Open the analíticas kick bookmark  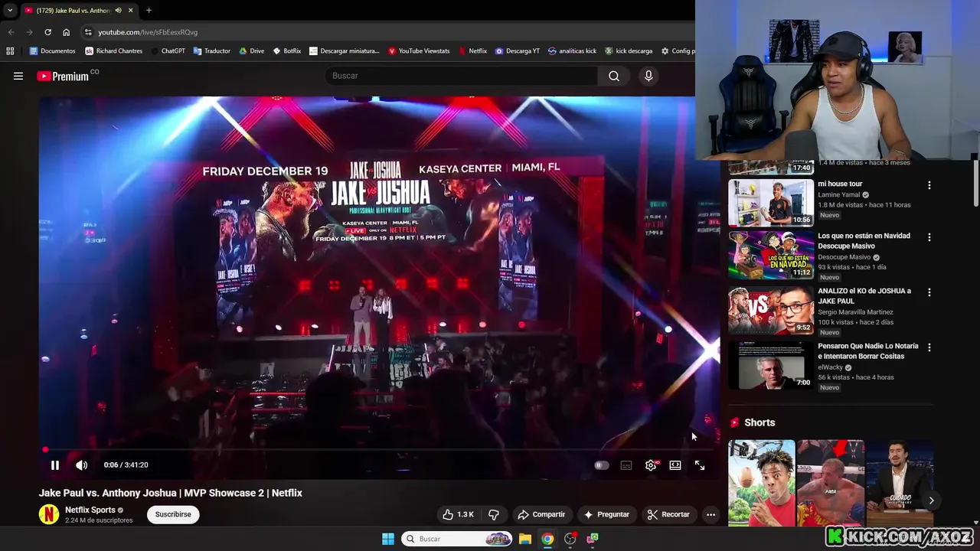[573, 51]
